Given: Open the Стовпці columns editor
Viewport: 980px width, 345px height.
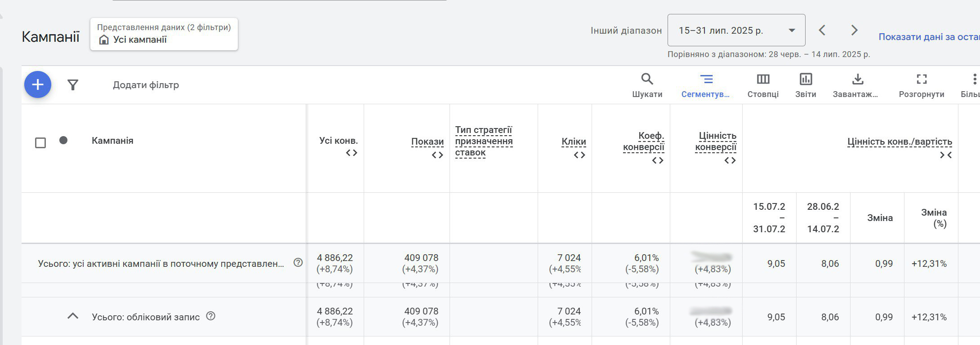Looking at the screenshot, I should pyautogui.click(x=763, y=85).
